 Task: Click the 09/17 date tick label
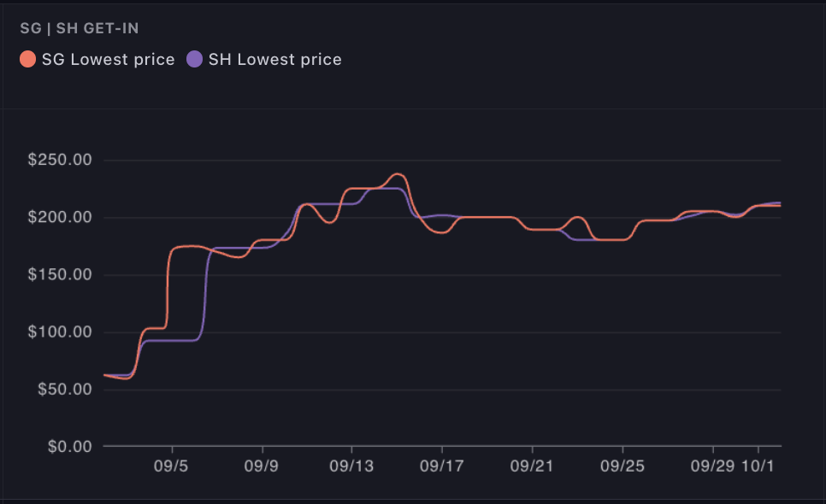(x=442, y=469)
